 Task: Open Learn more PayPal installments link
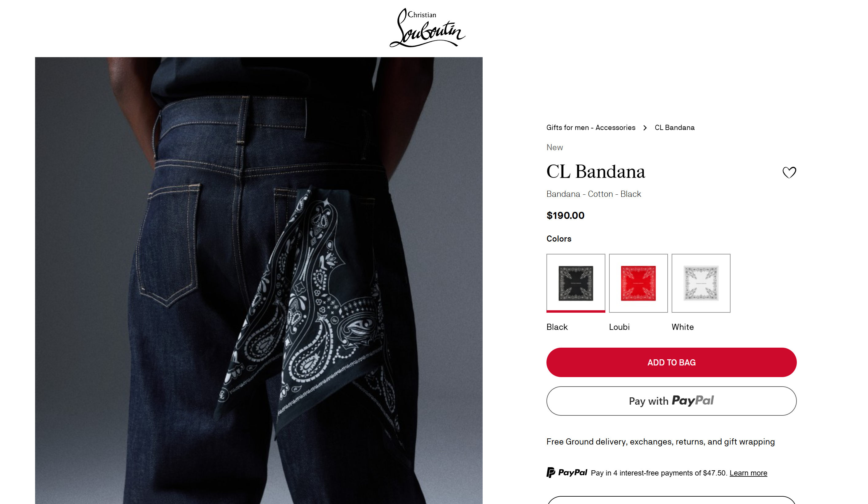coord(748,473)
